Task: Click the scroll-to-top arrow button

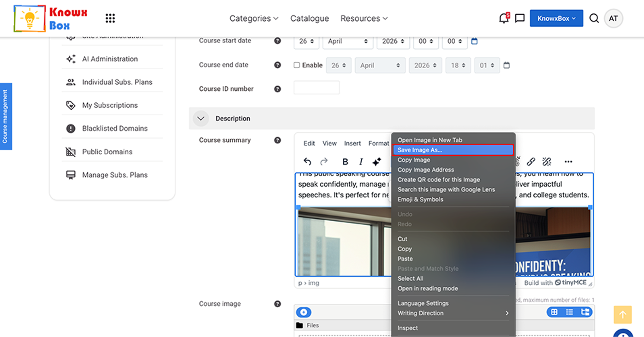Action: (x=623, y=315)
